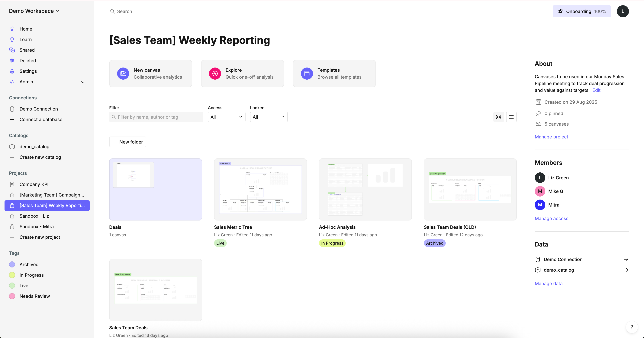
Task: Open the Explore compass icon
Action: pos(215,74)
